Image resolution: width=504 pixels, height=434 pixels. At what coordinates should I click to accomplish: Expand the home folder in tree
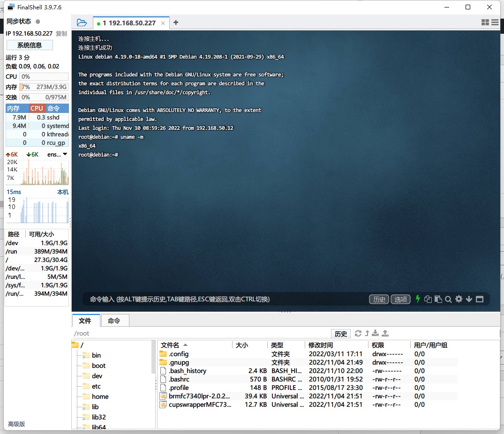point(100,397)
